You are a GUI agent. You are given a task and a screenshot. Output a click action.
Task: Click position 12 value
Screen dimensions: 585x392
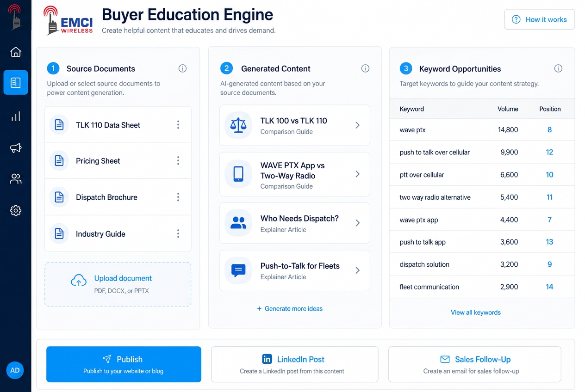[550, 152]
